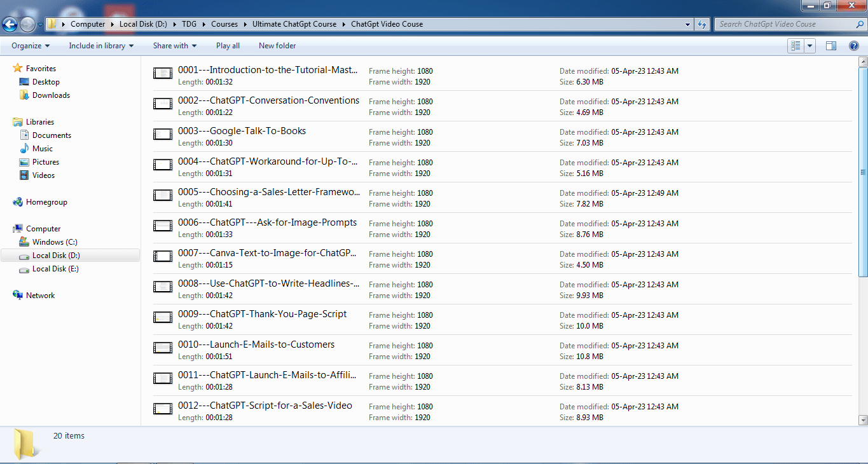The image size is (868, 464).
Task: Click the scrollbar down arrow
Action: [x=863, y=420]
